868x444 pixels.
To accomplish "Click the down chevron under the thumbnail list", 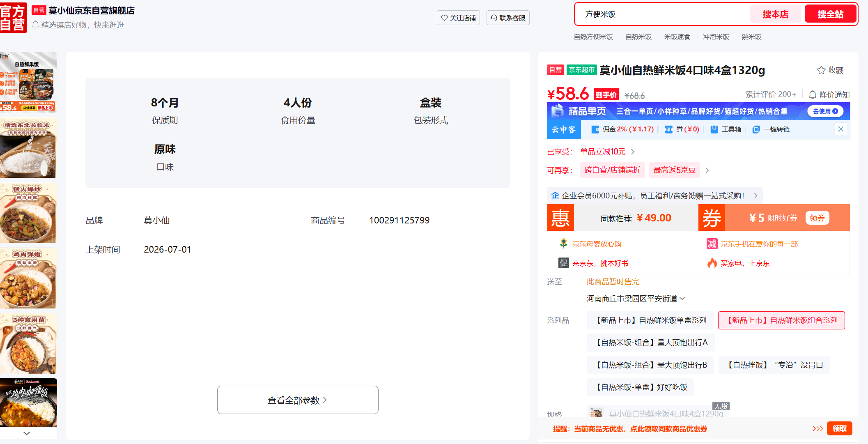I will click(27, 433).
